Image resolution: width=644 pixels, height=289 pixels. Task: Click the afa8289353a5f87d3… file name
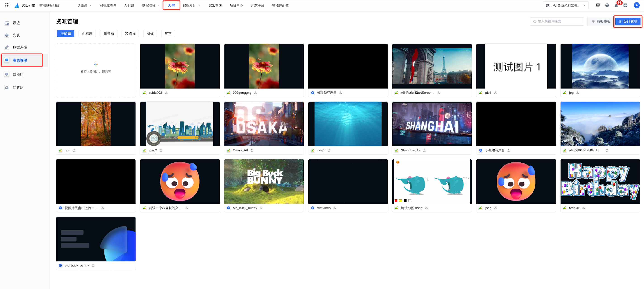pyautogui.click(x=585, y=151)
